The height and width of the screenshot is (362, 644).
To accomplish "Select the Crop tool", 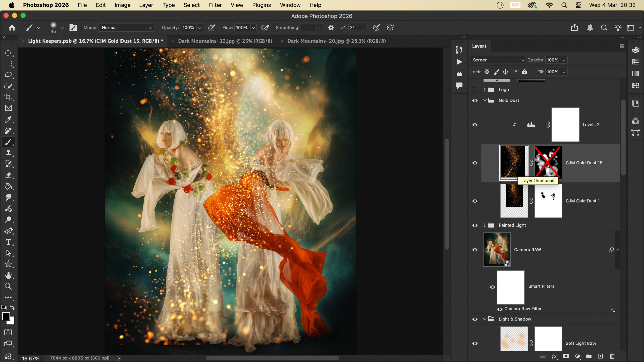I will [x=8, y=97].
